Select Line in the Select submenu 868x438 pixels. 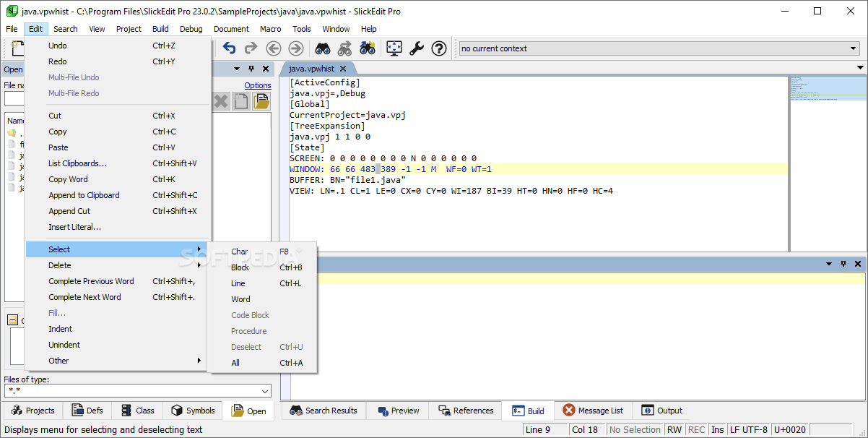pyautogui.click(x=262, y=283)
